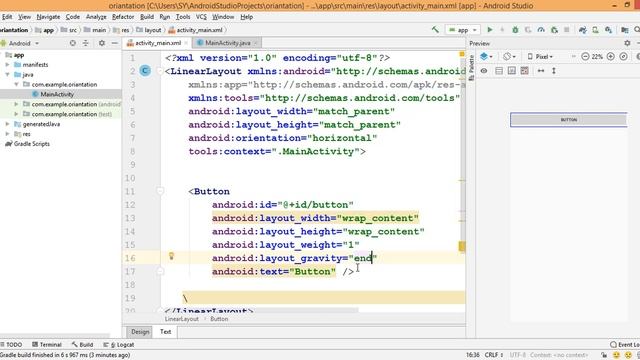The height and width of the screenshot is (360, 640).
Task: Open the design surface layers dropdown
Action: pyautogui.click(x=486, y=56)
